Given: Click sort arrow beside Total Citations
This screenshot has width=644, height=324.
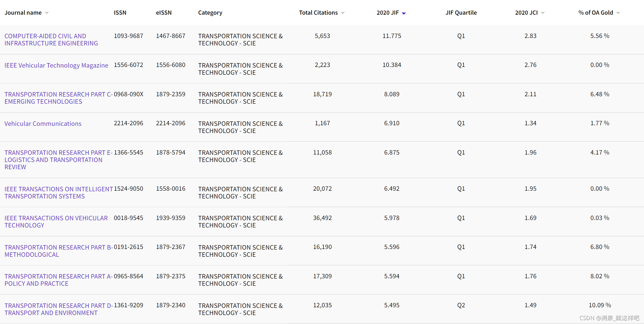Looking at the screenshot, I should [343, 13].
